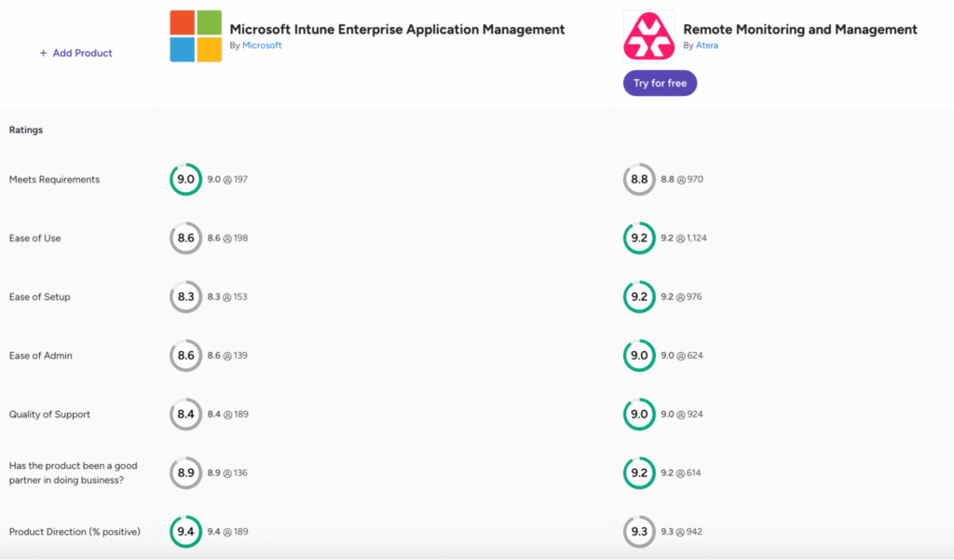Viewport: 954px width, 560px height.
Task: Click Atera's 9.0 Ease of Admin rating circle
Action: [x=639, y=356]
